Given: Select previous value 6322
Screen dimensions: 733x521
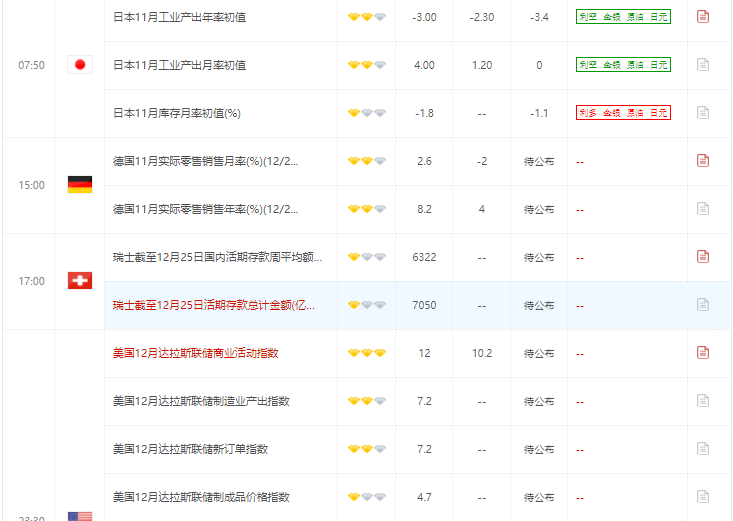Looking at the screenshot, I should click(x=424, y=257).
